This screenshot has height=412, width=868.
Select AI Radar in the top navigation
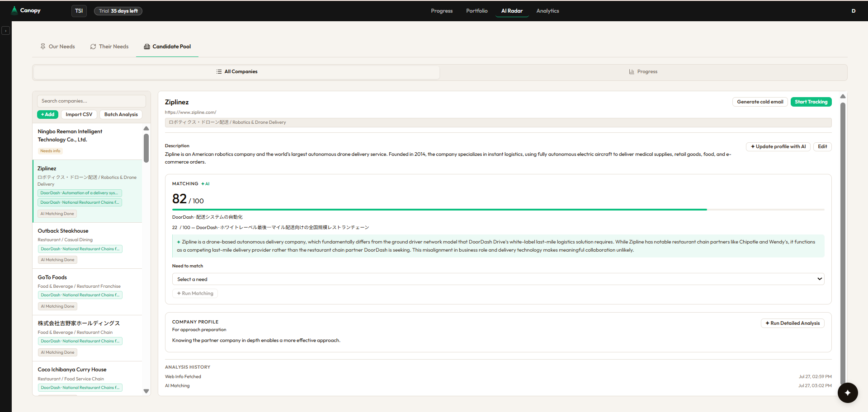click(x=512, y=11)
